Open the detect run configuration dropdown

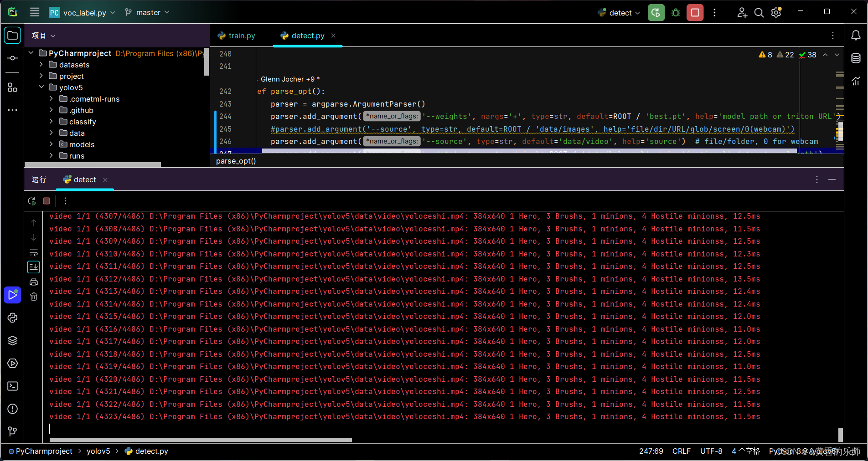tap(619, 13)
